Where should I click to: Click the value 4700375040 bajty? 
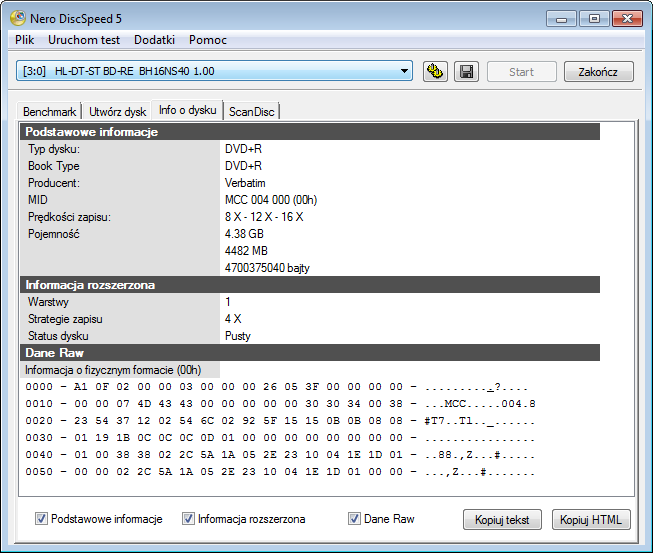click(x=267, y=268)
